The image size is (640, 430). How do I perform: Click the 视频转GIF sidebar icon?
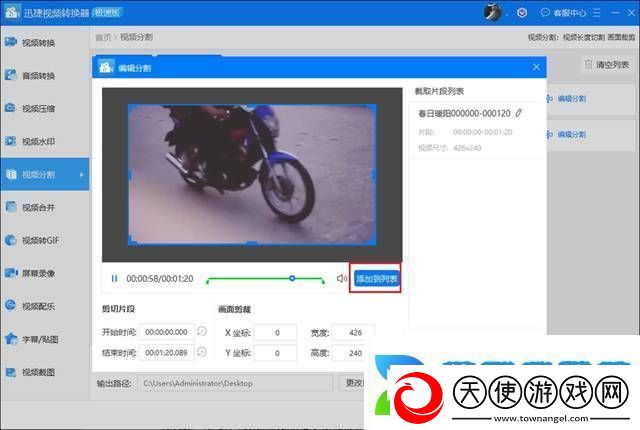(11, 240)
